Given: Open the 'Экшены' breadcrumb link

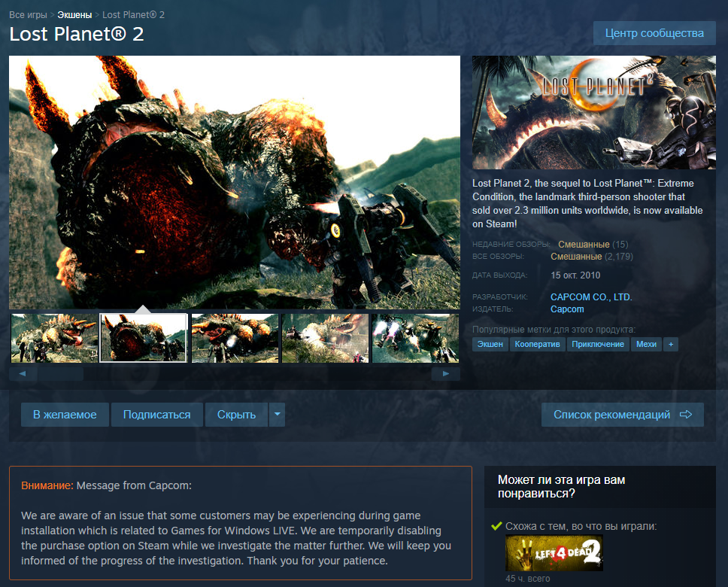Looking at the screenshot, I should tap(74, 15).
